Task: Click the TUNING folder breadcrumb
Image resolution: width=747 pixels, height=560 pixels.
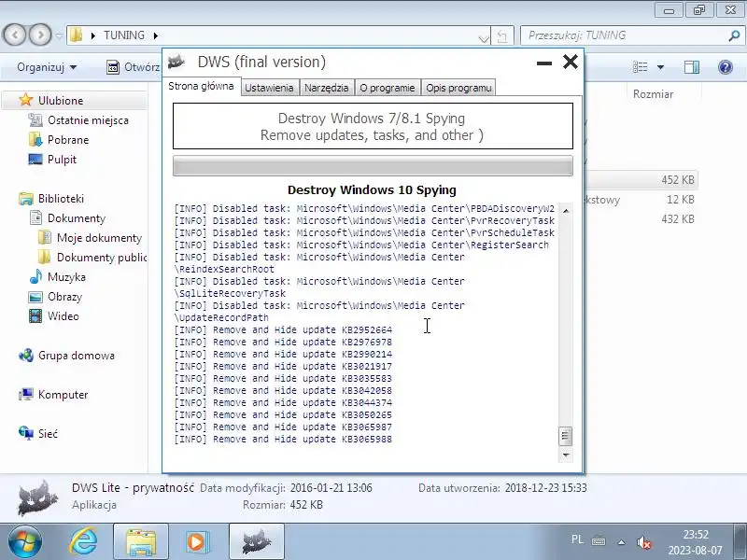Action: 124,35
